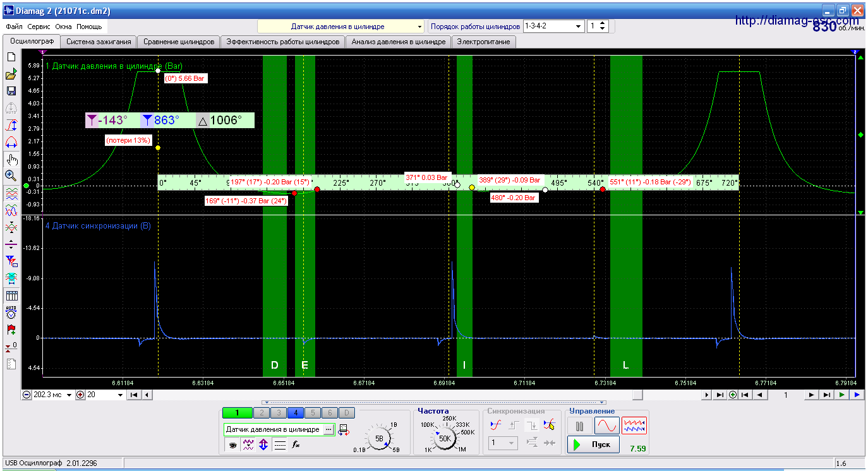This screenshot has width=868, height=471.
Task: Click the pause button in Управление
Action: coord(580,426)
